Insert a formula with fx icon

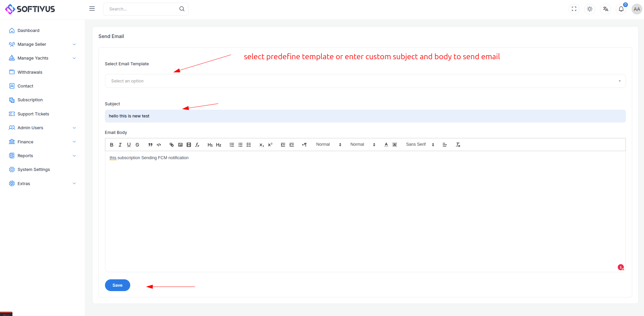point(198,145)
